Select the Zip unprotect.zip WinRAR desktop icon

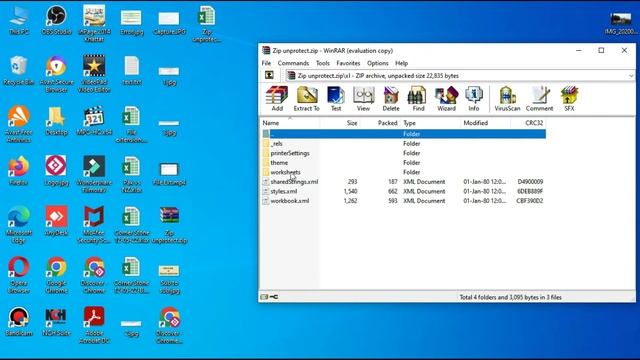pos(169,225)
